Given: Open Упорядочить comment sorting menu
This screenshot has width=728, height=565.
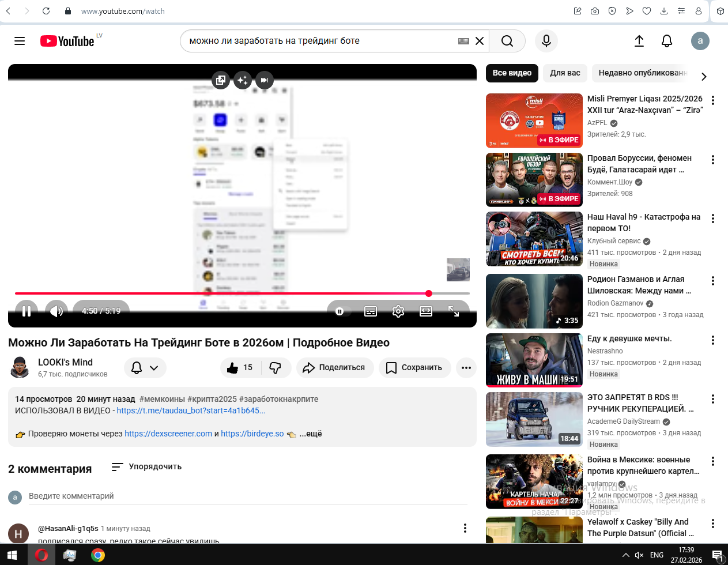Looking at the screenshot, I should 147,466.
